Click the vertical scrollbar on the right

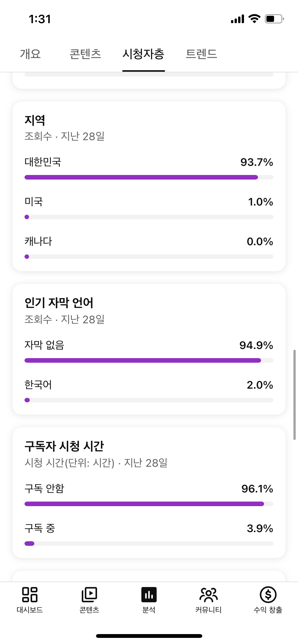[294, 395]
